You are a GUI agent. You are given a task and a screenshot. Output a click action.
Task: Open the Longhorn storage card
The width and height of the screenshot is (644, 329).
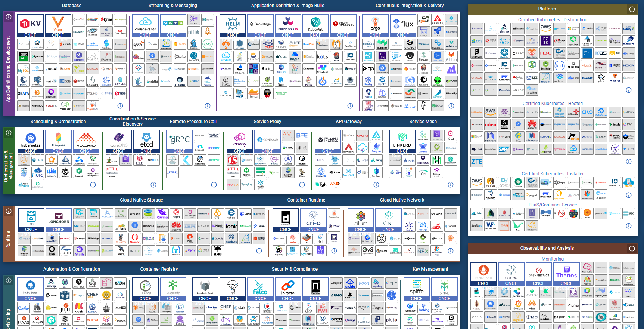pos(59,220)
